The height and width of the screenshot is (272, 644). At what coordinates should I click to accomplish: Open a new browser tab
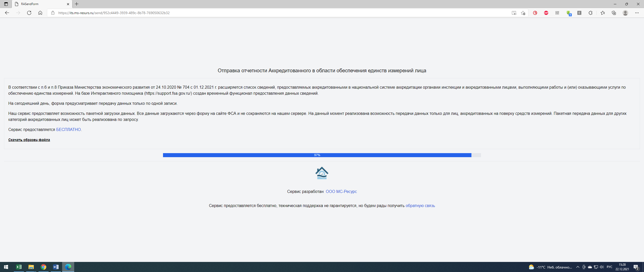pos(77,4)
